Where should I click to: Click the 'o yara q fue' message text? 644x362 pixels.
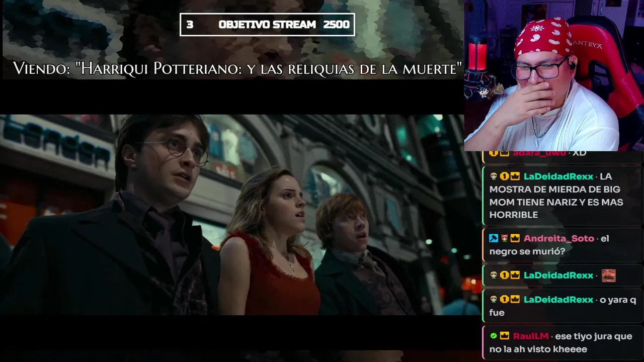pyautogui.click(x=562, y=306)
